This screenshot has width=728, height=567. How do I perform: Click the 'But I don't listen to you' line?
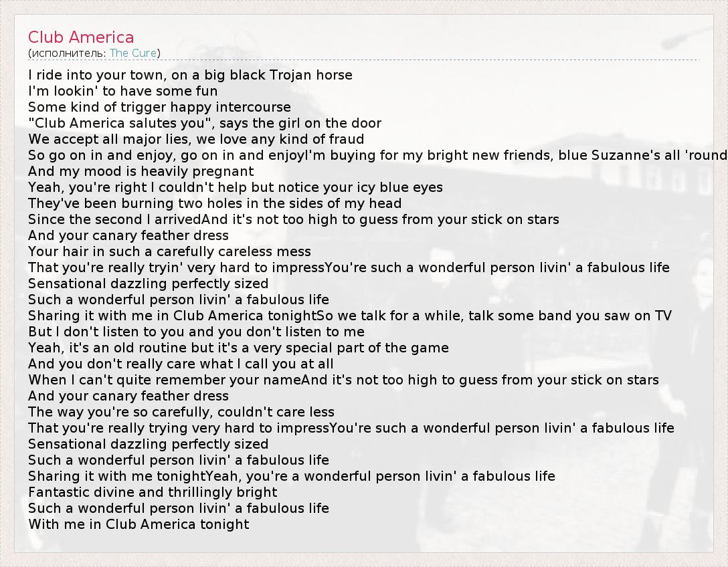(x=196, y=332)
